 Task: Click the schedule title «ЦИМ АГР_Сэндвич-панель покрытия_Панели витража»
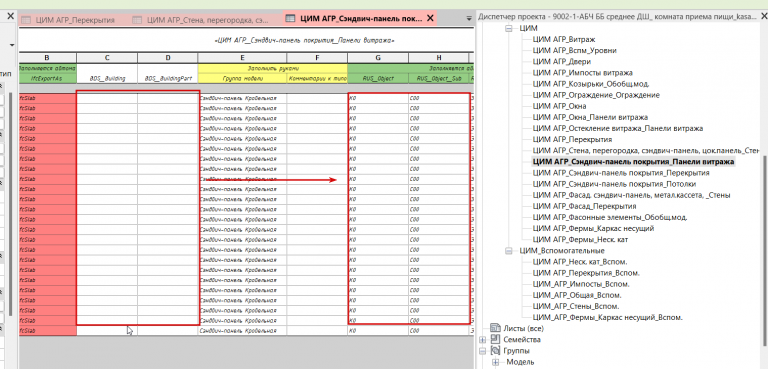pyautogui.click(x=304, y=40)
